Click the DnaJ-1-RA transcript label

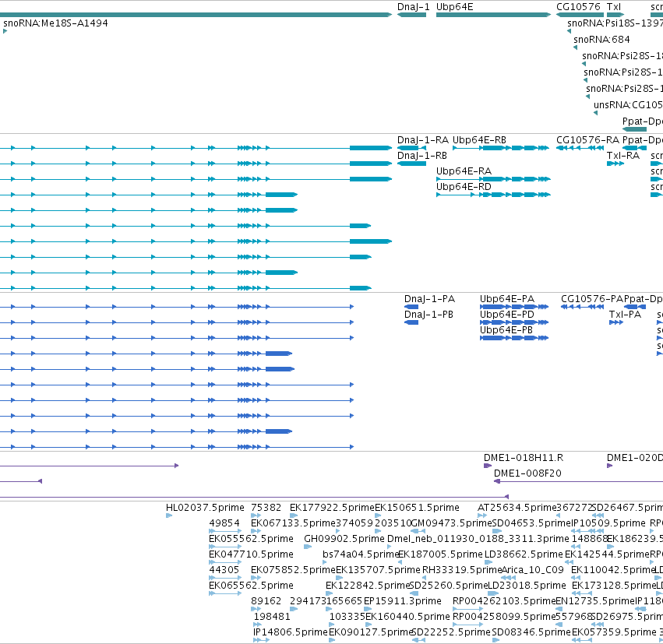[422, 140]
